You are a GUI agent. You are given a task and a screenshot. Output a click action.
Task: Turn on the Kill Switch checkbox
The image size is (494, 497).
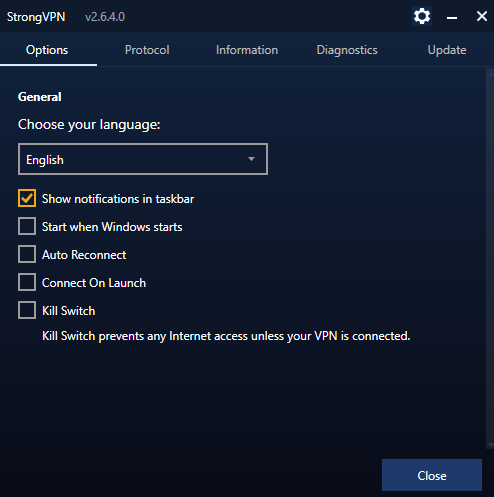[27, 310]
